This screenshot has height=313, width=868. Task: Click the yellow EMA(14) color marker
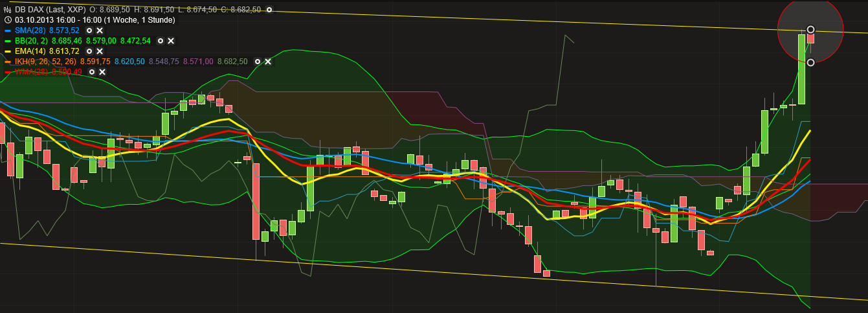click(8, 51)
